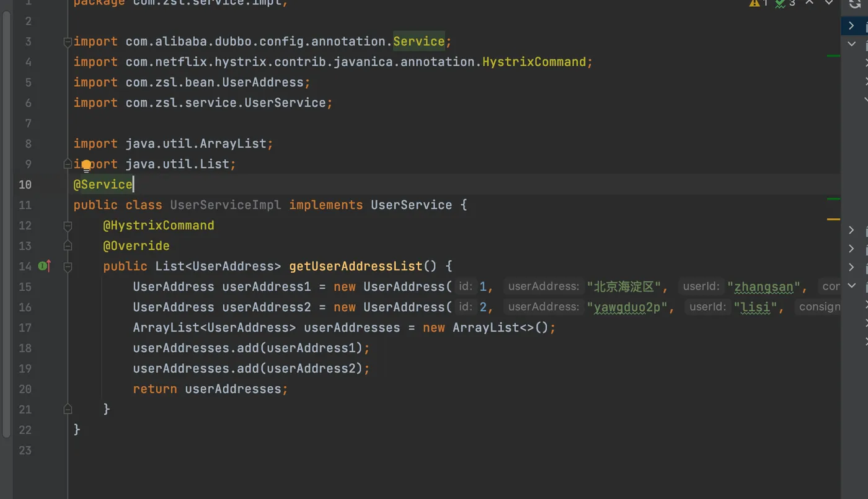
Task: Click the lightbulb quick-fix icon on line 9
Action: [86, 165]
